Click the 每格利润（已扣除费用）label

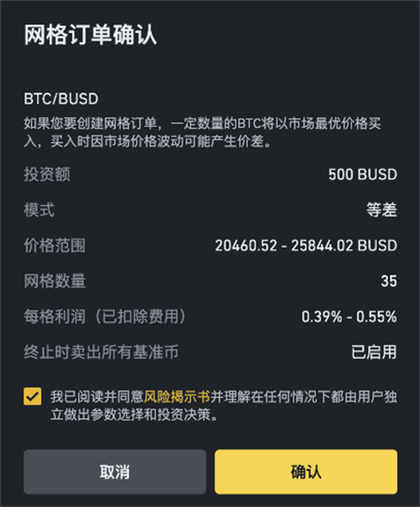105,316
